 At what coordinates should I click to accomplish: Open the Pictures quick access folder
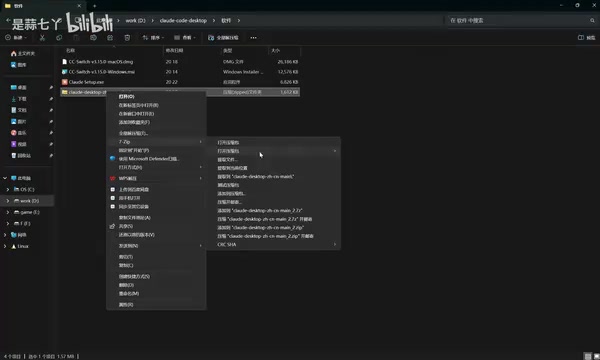pyautogui.click(x=19, y=122)
